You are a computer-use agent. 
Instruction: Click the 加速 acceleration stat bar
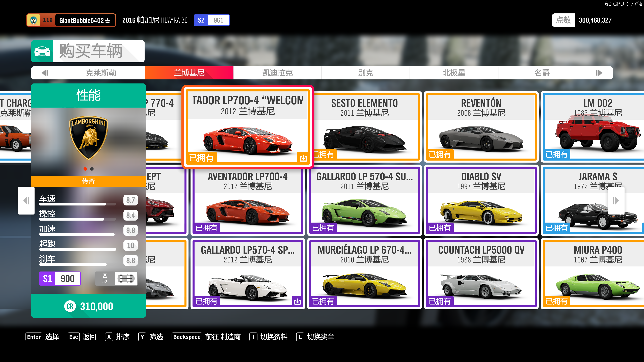[x=77, y=234]
